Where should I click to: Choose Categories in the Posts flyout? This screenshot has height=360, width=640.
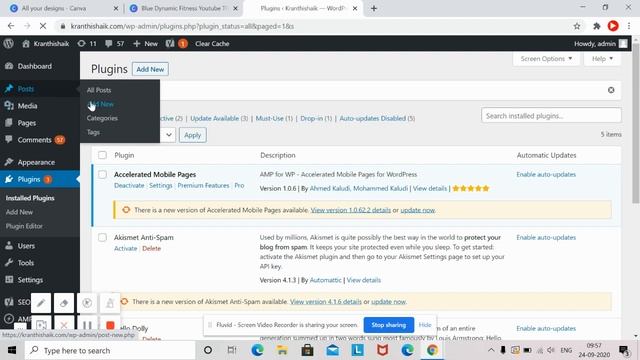point(102,118)
